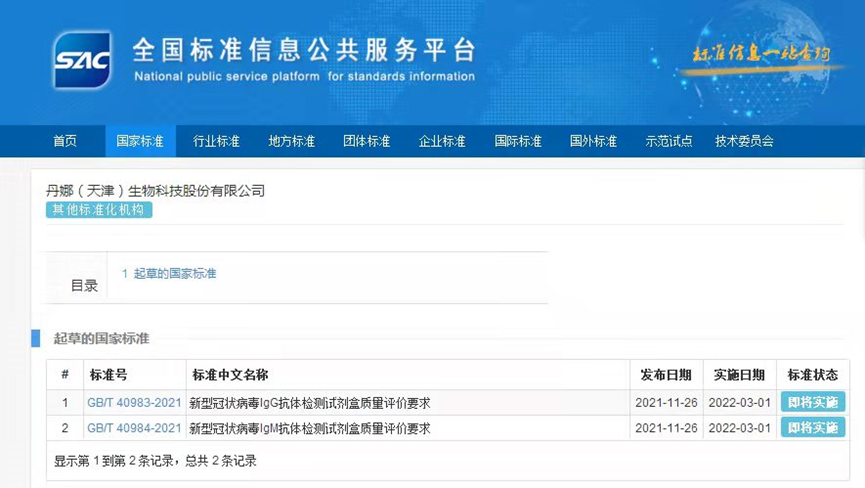The image size is (865, 488).
Task: Select the 国家标准 nav tab
Action: coord(140,141)
